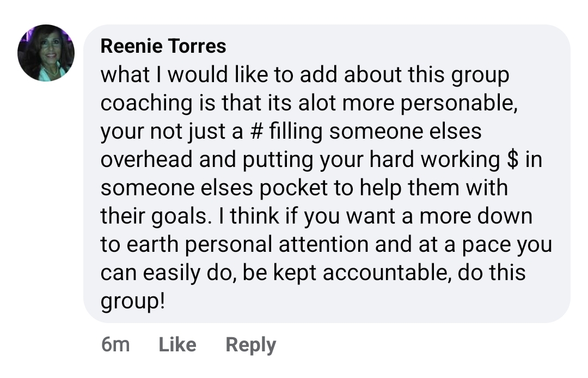This screenshot has width=588, height=378.
Task: Click the word "filling" in the comment
Action: point(297,132)
